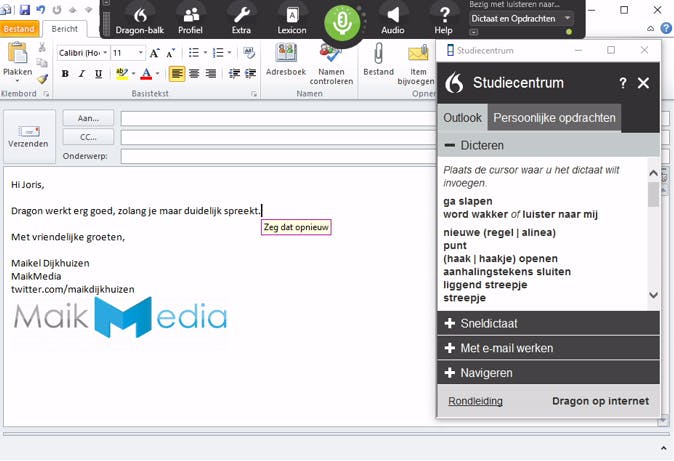
Task: Open the Dragon-balk menu
Action: (140, 21)
